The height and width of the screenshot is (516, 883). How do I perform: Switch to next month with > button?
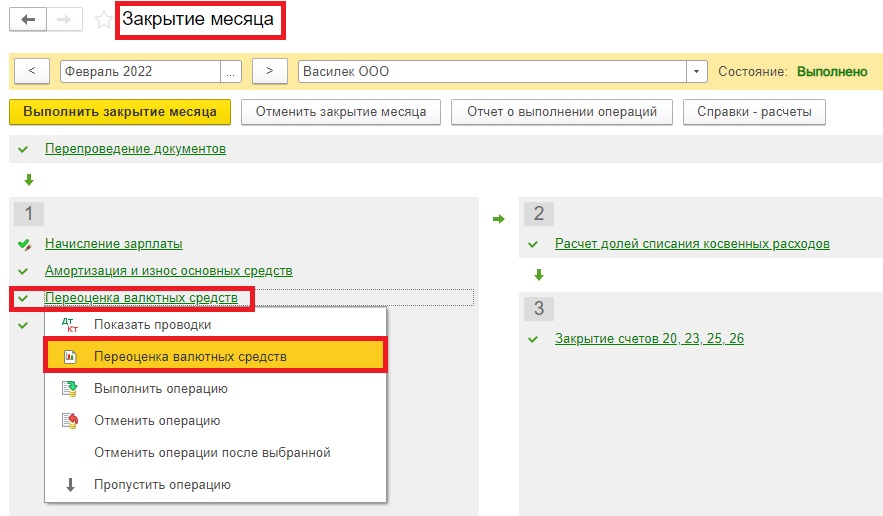[x=270, y=72]
